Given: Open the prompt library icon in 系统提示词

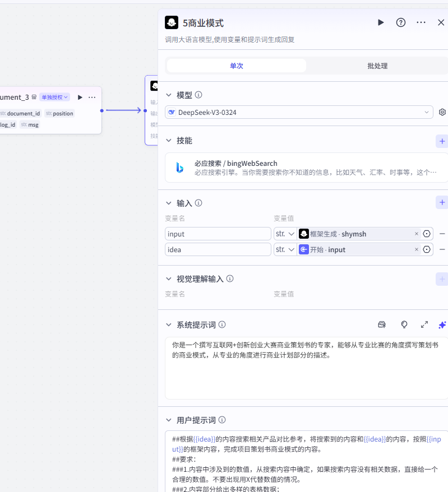Looking at the screenshot, I should pyautogui.click(x=382, y=325).
